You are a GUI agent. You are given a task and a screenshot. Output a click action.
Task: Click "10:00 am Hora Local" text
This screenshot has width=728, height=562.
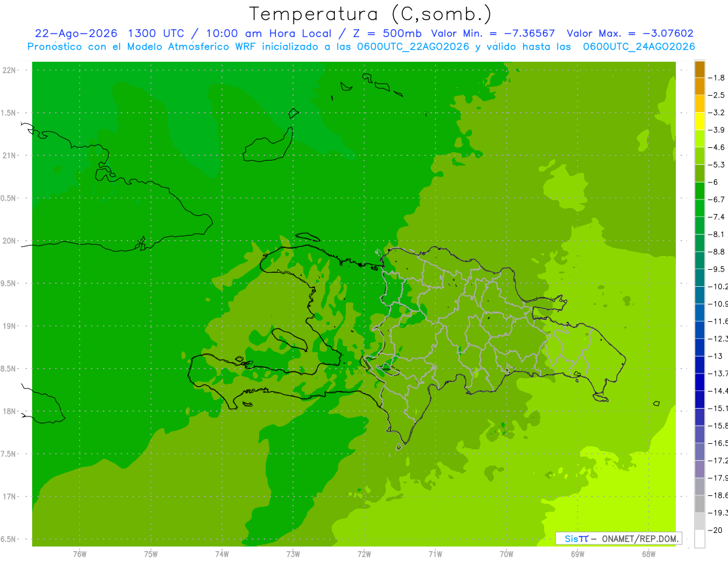269,33
